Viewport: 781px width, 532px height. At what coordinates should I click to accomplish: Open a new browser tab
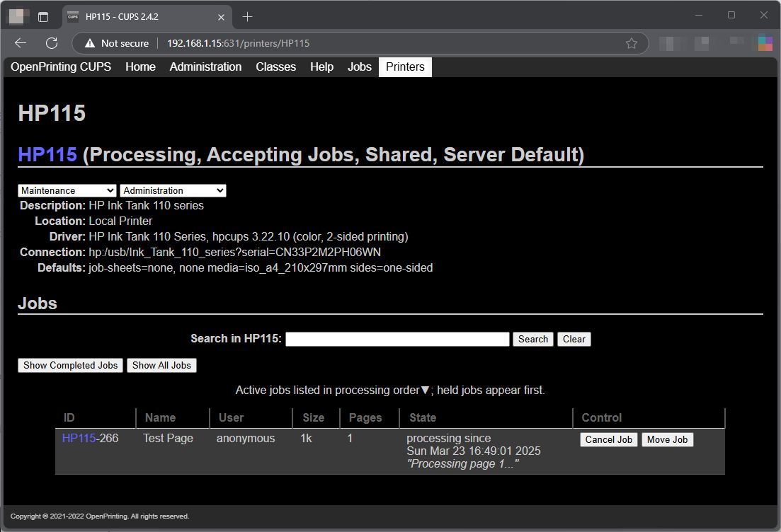click(x=247, y=17)
